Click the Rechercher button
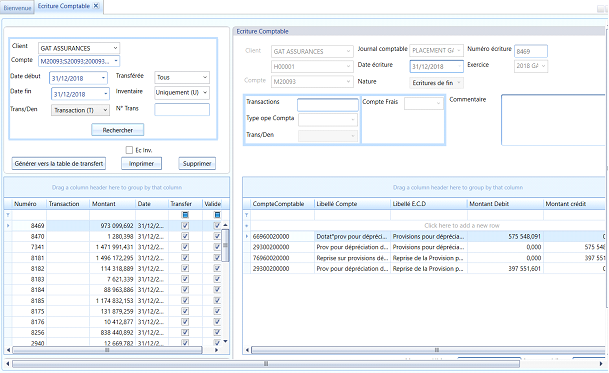The height and width of the screenshot is (373, 609). click(x=118, y=130)
